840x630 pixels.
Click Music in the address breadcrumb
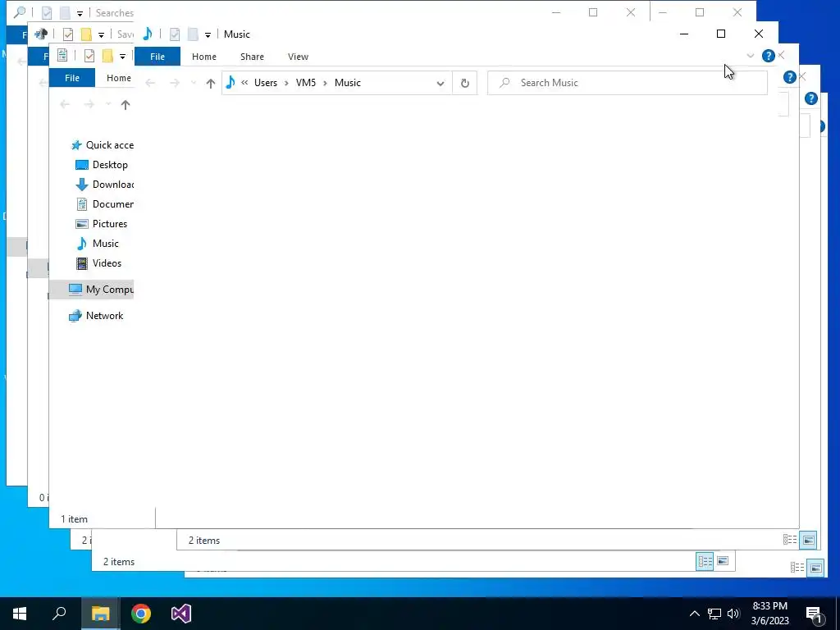click(348, 83)
